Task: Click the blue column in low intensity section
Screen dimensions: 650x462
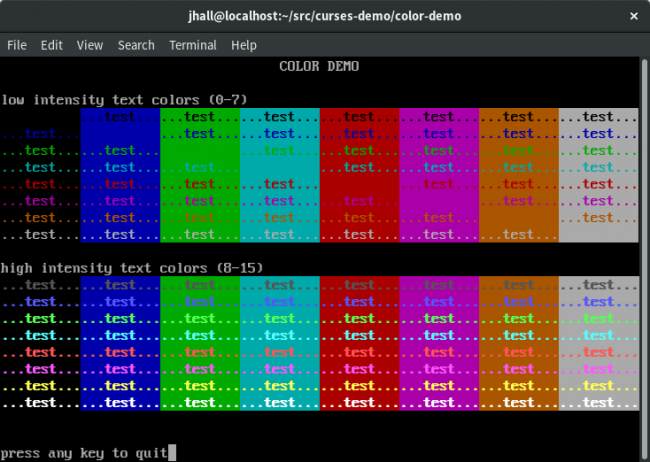Action: (120, 175)
